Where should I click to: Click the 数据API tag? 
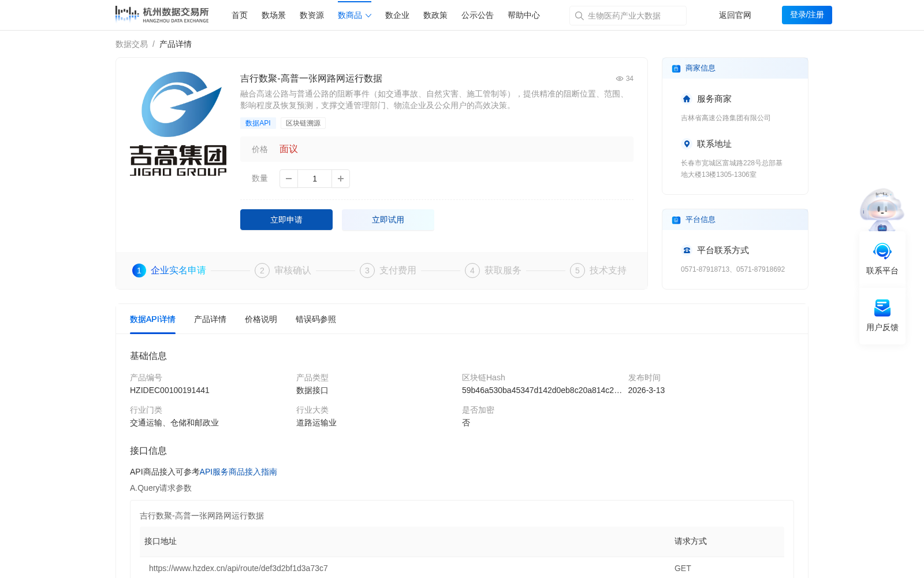[x=258, y=123]
